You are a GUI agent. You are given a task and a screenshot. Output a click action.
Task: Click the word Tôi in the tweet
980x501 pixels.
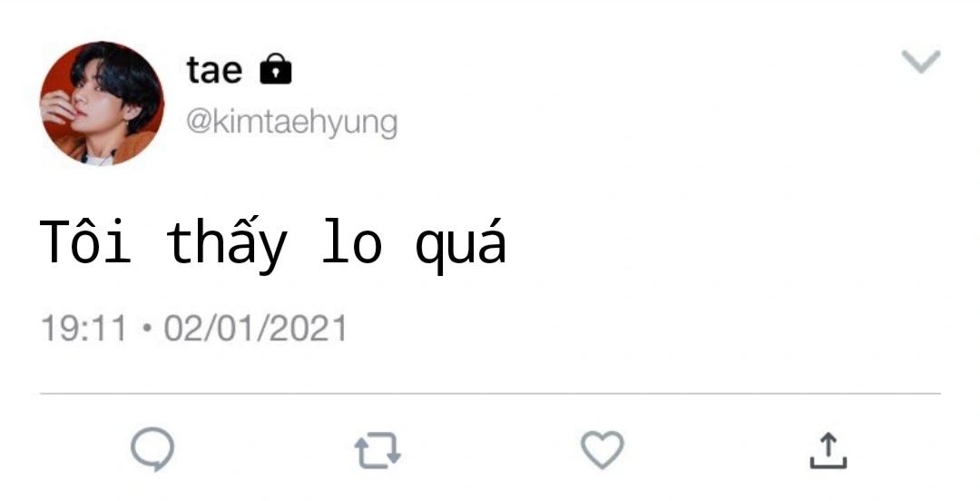point(85,241)
